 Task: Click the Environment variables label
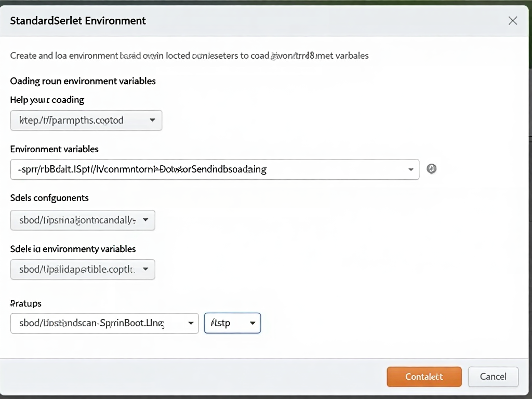click(55, 149)
